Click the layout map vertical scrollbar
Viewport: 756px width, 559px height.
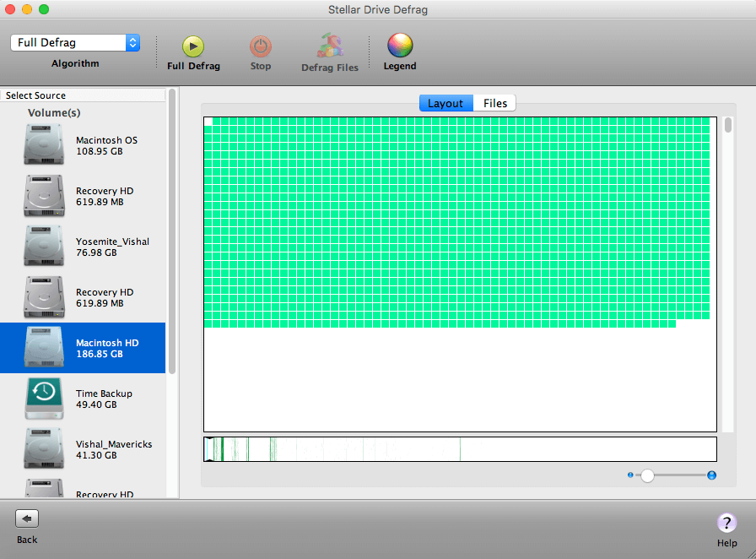pyautogui.click(x=728, y=125)
